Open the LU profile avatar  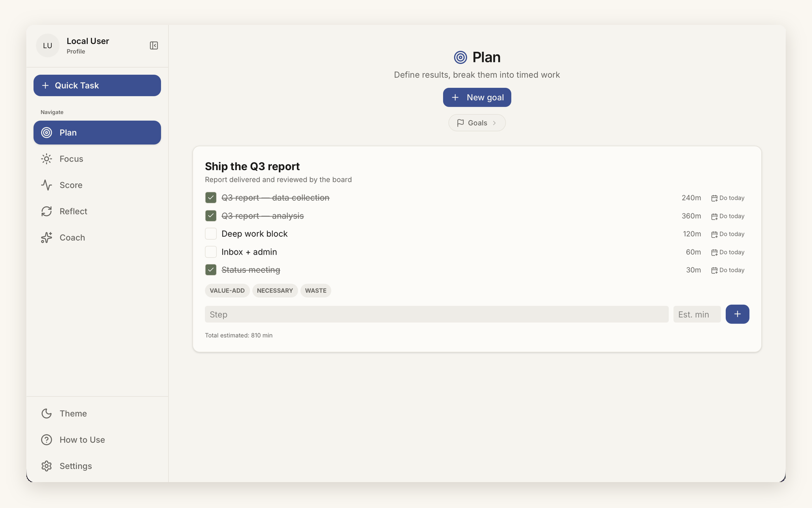coord(48,46)
